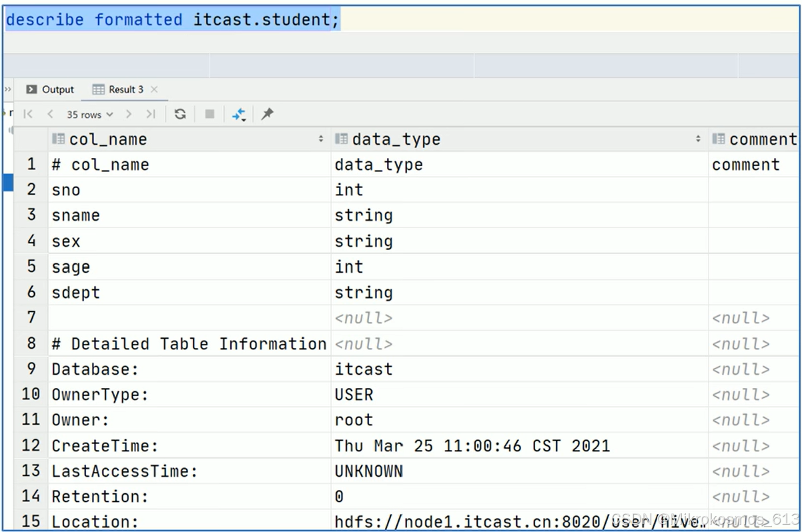
Task: Click cell 'sname'
Action: click(189, 215)
